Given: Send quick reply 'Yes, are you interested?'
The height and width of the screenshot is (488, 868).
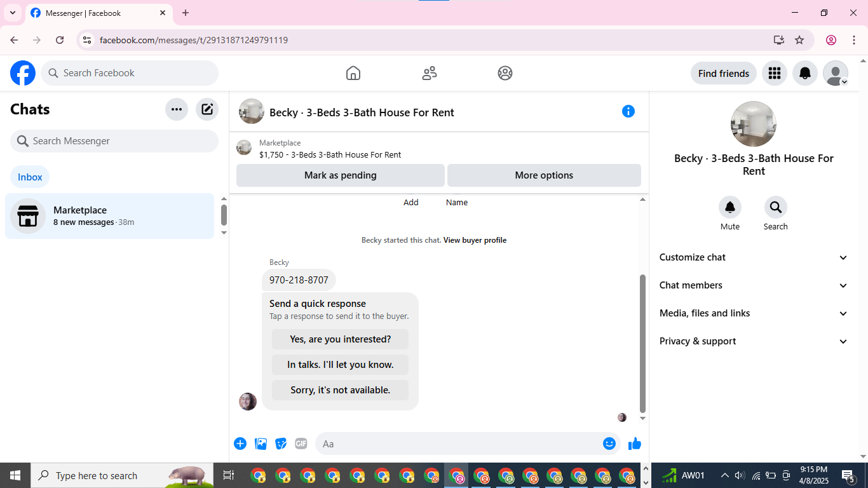Looking at the screenshot, I should [x=341, y=339].
